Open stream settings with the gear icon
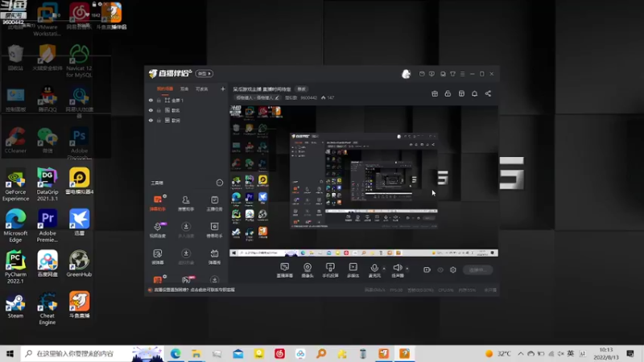Image resolution: width=644 pixels, height=362 pixels. pyautogui.click(x=453, y=269)
